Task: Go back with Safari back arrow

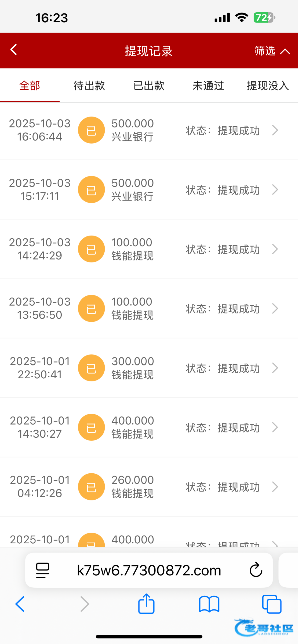Action: pyautogui.click(x=20, y=604)
